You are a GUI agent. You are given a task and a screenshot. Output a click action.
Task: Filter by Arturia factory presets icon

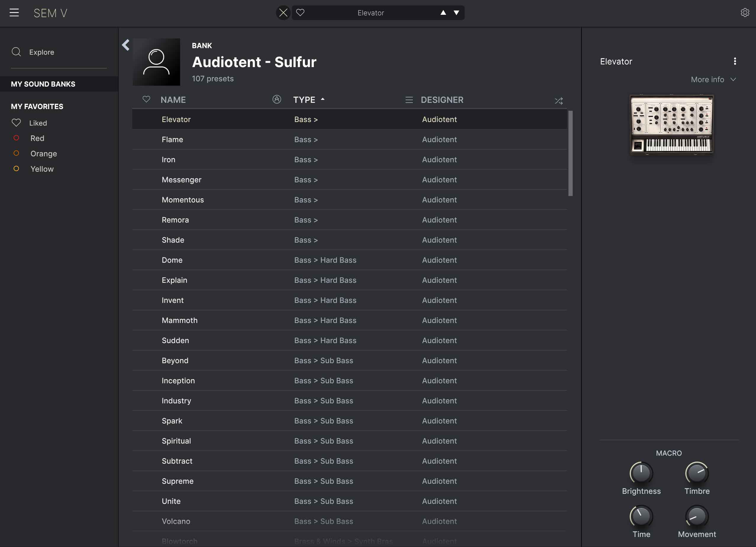click(276, 99)
